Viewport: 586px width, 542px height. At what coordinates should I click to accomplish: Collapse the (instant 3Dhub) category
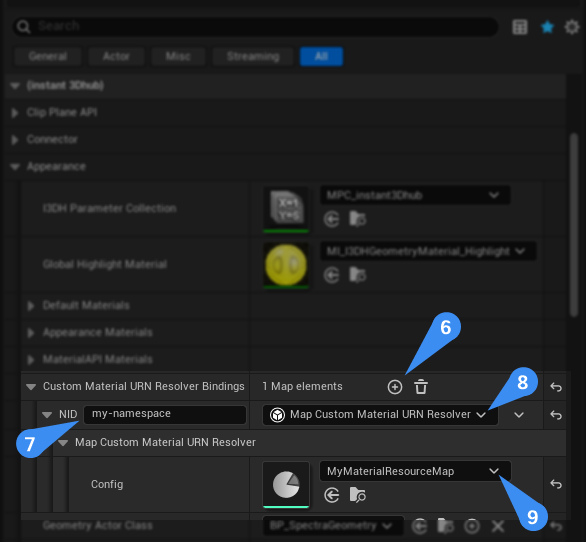coord(15,86)
